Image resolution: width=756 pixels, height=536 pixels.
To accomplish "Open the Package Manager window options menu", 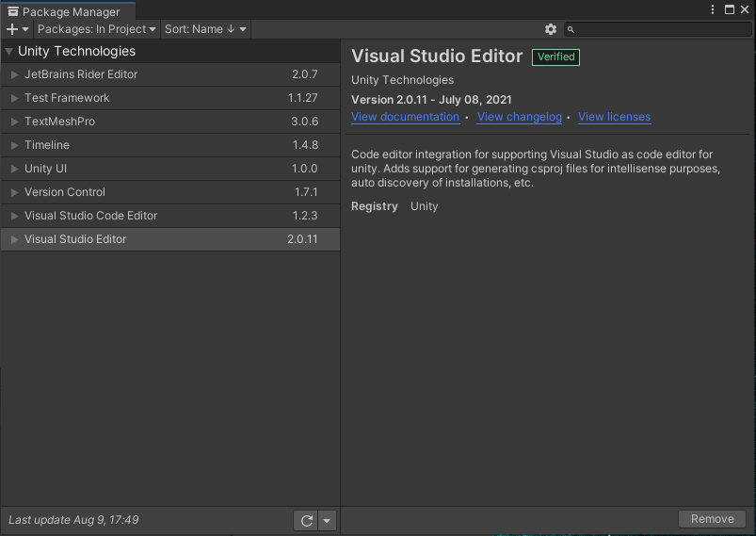I will (713, 9).
